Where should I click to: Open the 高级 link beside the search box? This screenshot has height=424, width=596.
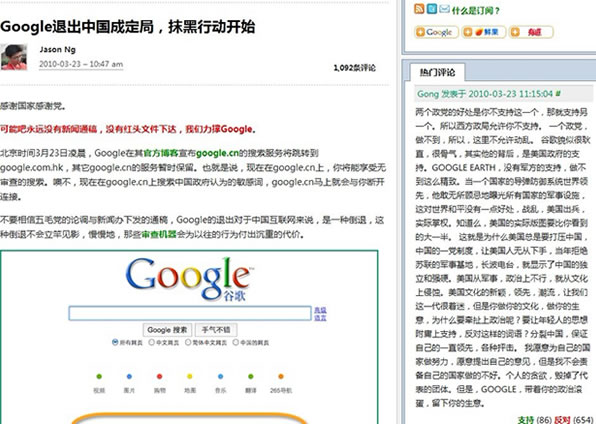(x=320, y=310)
